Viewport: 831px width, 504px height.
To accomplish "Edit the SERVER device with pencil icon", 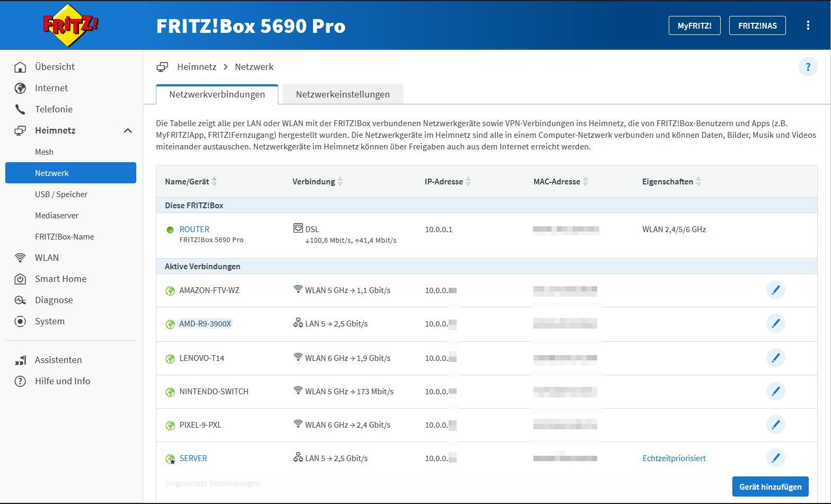I will 775,458.
